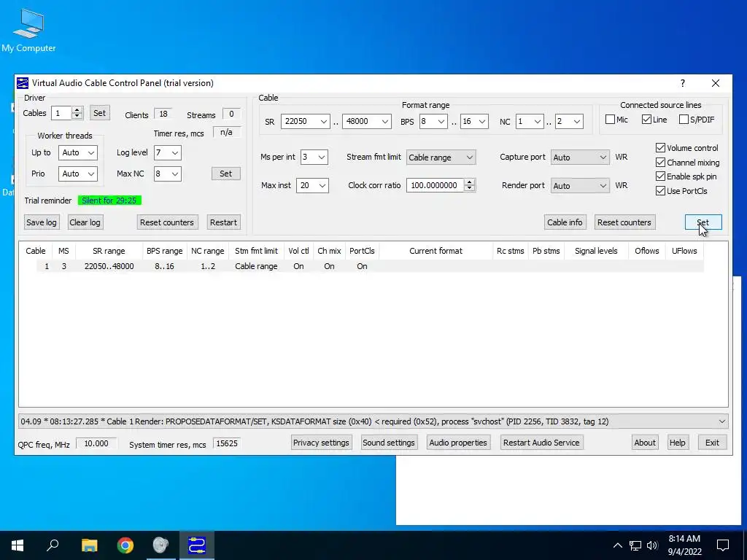Viewport: 747px width, 560px height.
Task: Expand the log message dropdown
Action: (721, 421)
